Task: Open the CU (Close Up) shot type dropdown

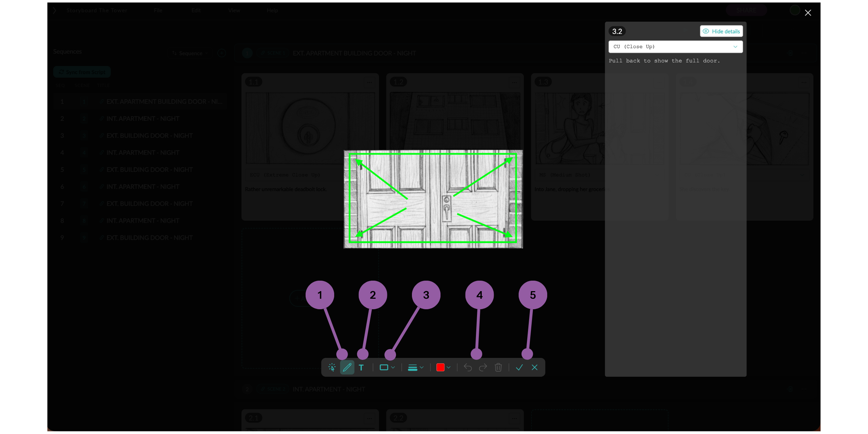Action: [676, 47]
